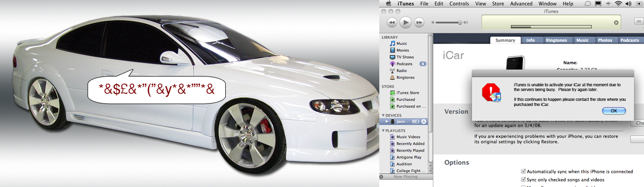Collapse the DEVICES section triangle

[383, 116]
